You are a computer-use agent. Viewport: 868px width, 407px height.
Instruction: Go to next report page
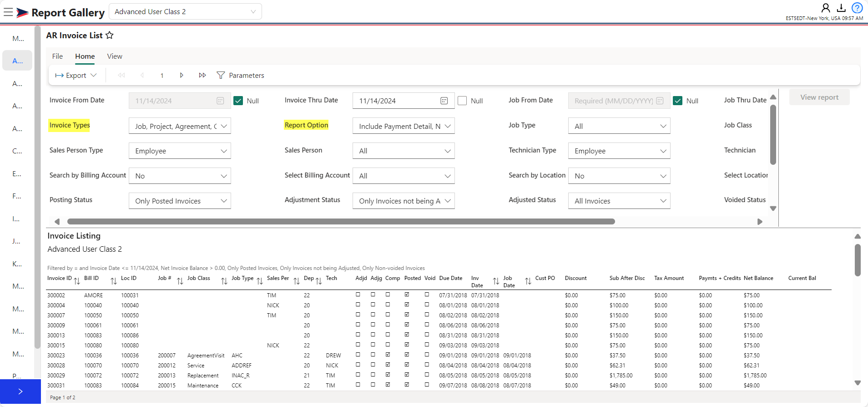click(x=182, y=75)
